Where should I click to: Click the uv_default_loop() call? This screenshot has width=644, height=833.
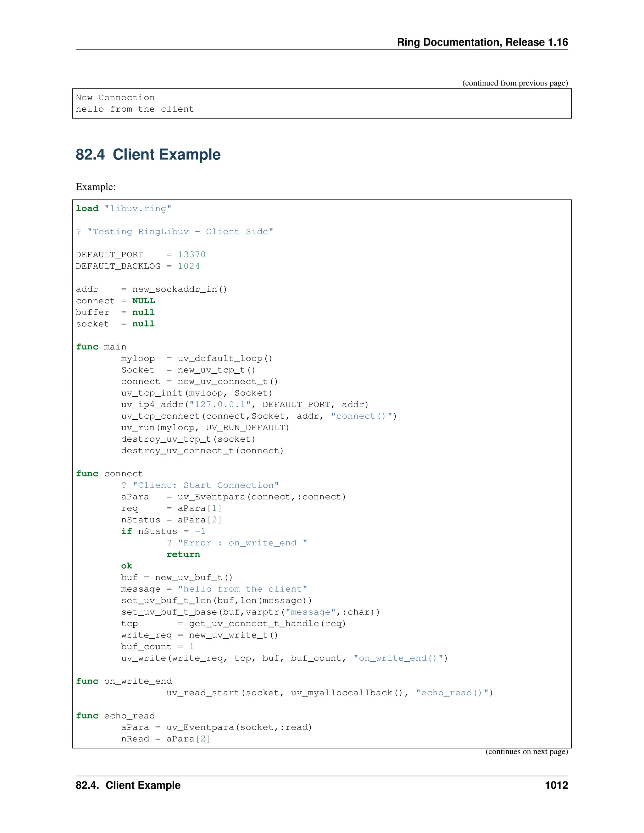(x=225, y=359)
